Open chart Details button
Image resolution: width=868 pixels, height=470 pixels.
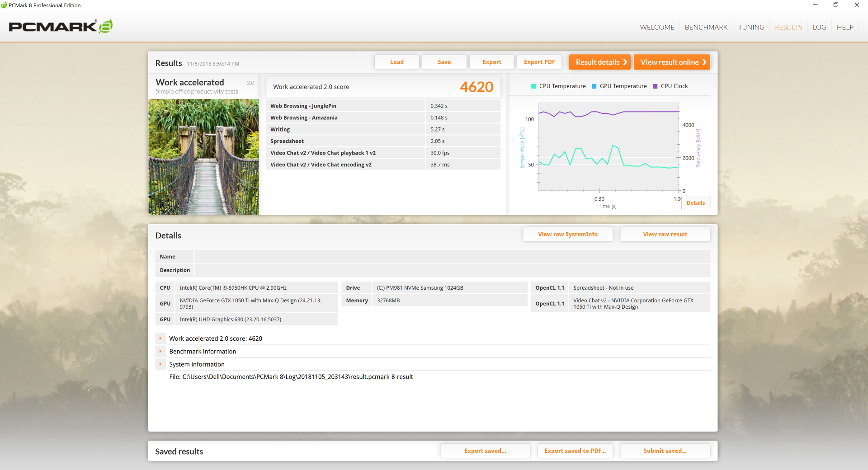coord(696,203)
